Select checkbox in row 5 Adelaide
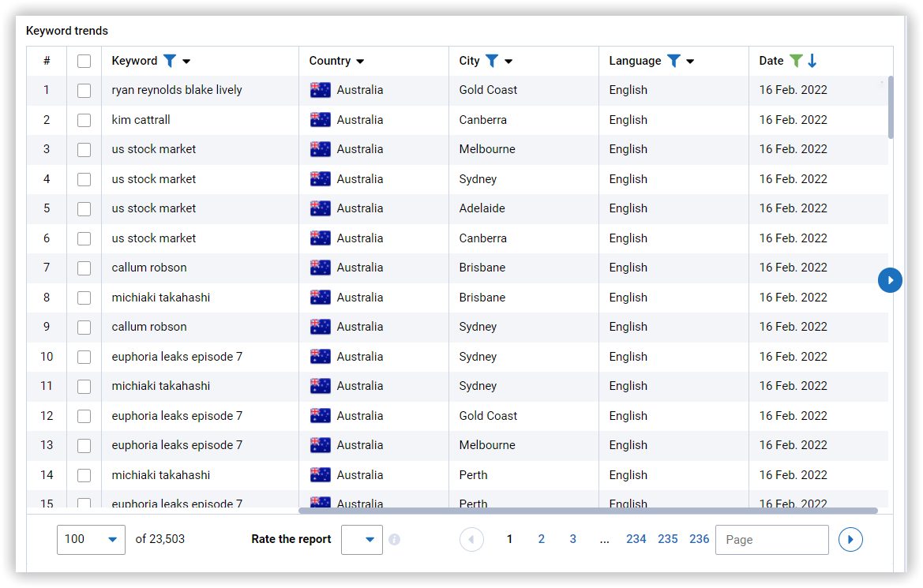This screenshot has height=588, width=923. click(84, 209)
